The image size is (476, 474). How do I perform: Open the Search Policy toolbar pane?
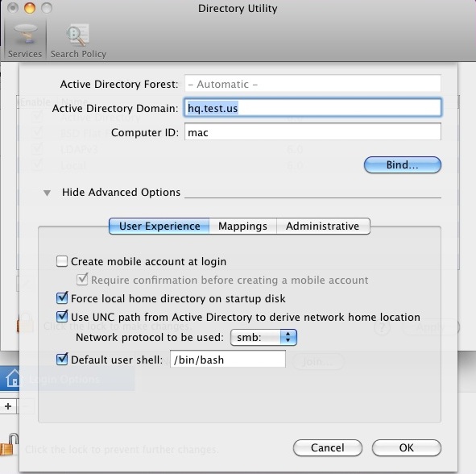click(78, 41)
